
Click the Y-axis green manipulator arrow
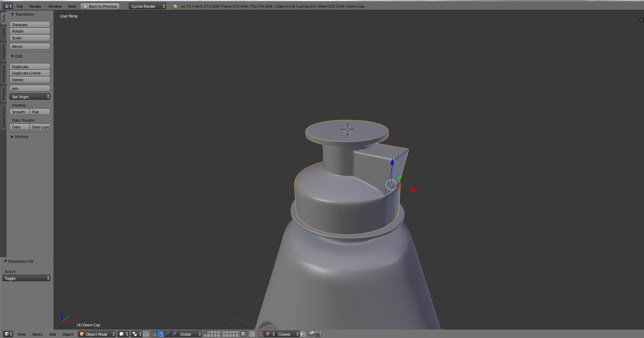click(400, 177)
